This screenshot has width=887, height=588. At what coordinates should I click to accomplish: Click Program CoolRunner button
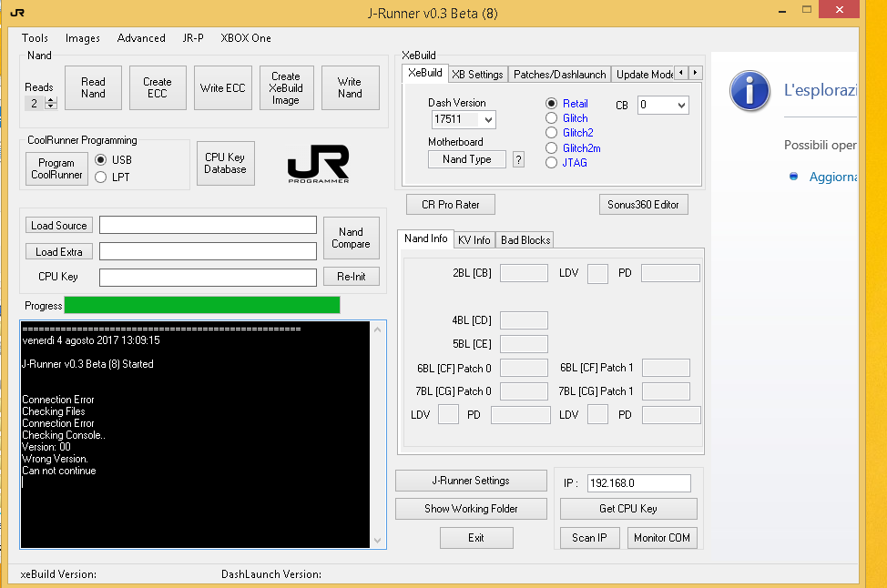tap(56, 168)
